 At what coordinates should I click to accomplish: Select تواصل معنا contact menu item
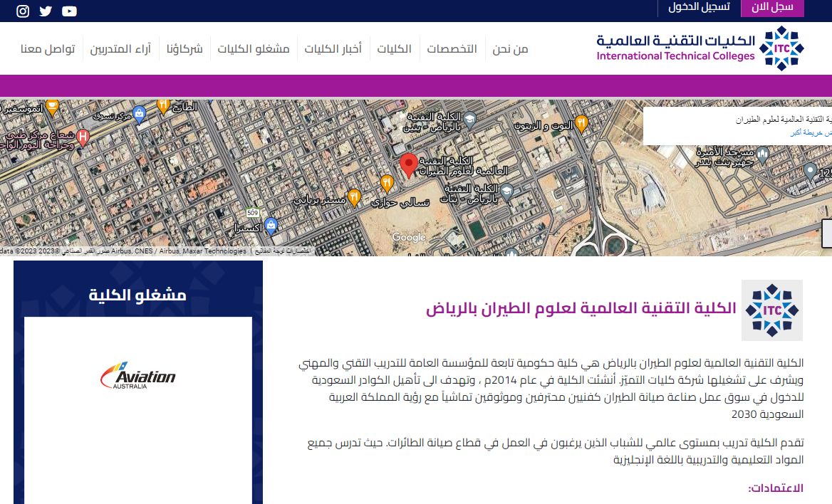pos(48,49)
